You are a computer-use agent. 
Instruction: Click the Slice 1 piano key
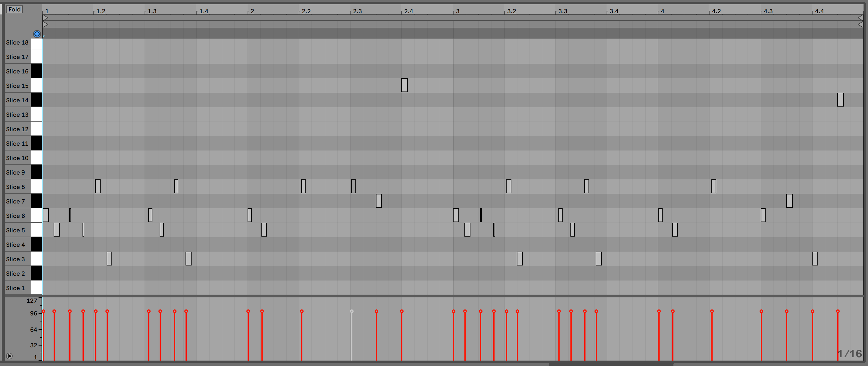(37, 288)
